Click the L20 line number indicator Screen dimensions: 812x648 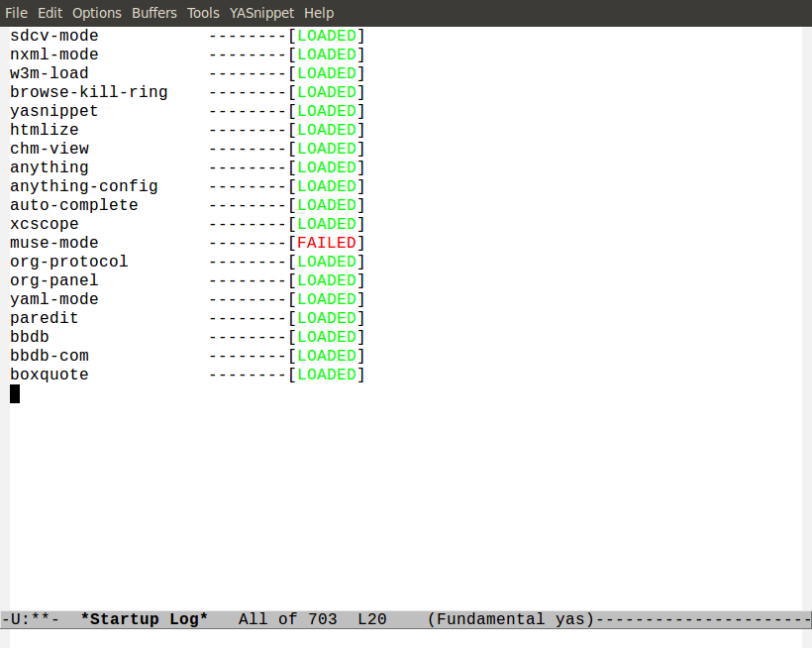[x=371, y=619]
